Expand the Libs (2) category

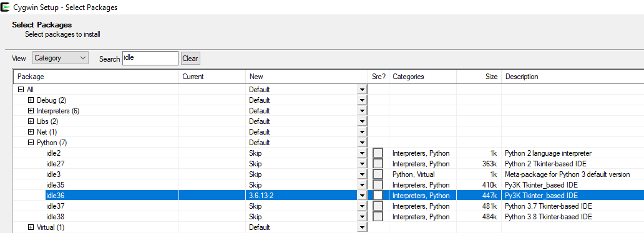[x=31, y=121]
